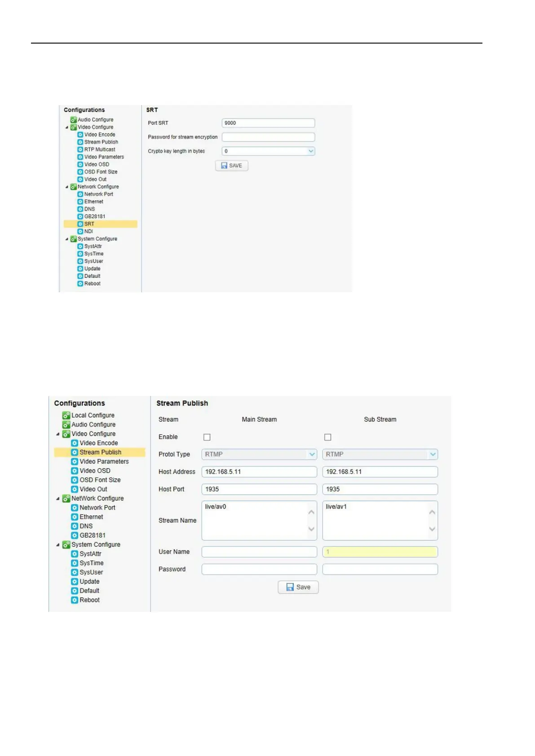Click SystAttr icon in upper panel
This screenshot has height=756, width=535.
tap(80, 246)
